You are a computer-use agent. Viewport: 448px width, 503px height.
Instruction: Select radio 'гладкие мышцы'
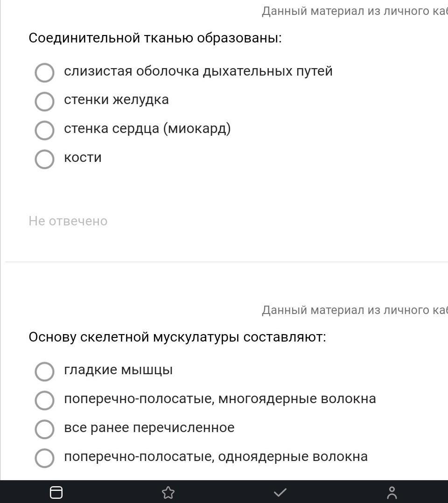point(44,371)
